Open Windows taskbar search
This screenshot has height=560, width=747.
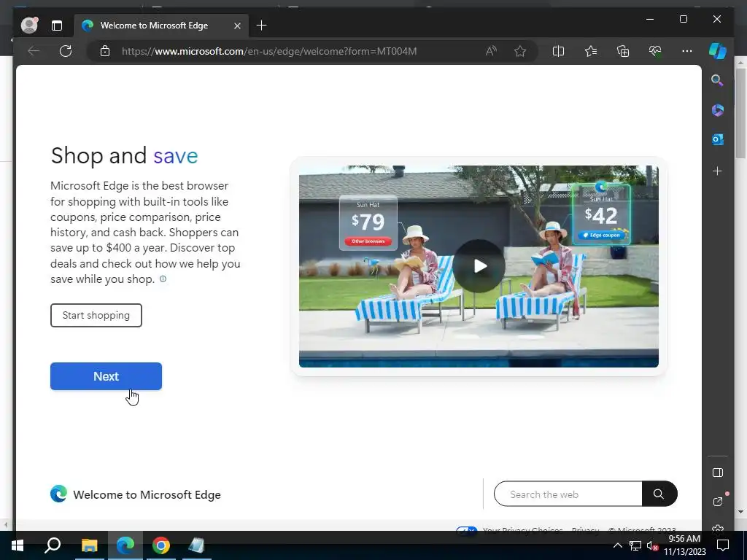[53, 545]
